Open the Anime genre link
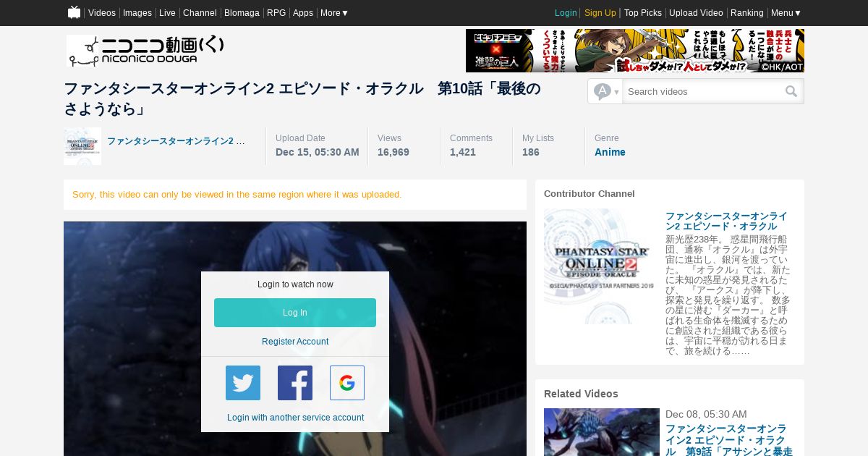 click(610, 152)
